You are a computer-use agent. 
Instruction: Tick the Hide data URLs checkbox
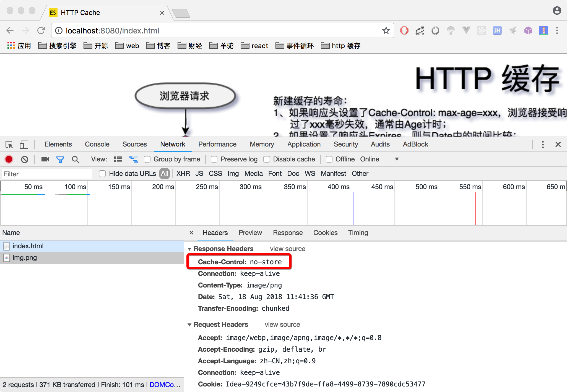(102, 174)
